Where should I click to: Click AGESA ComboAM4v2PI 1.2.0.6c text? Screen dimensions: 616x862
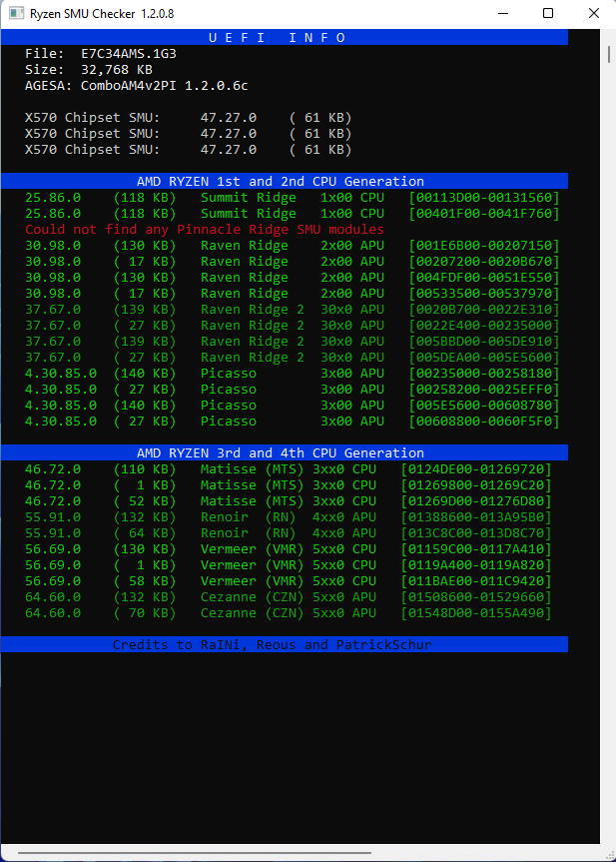click(136, 86)
